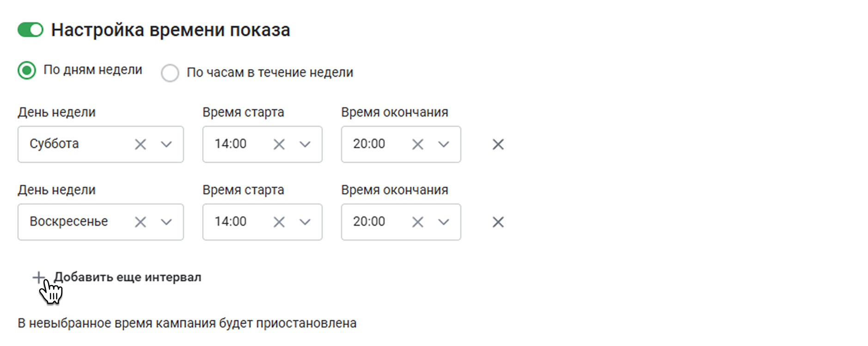Select По часам в течение недели option
Viewport: 868px width, 346px height.
coord(170,73)
